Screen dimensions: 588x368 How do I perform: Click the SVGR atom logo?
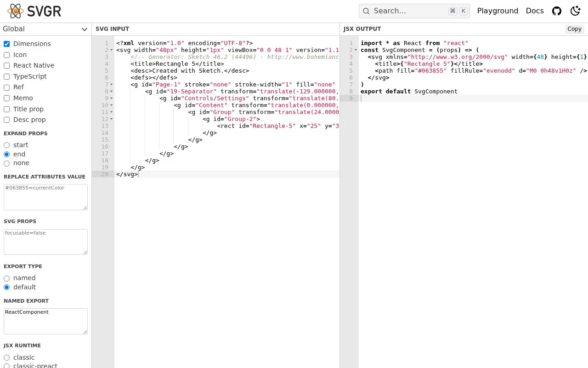pos(15,11)
